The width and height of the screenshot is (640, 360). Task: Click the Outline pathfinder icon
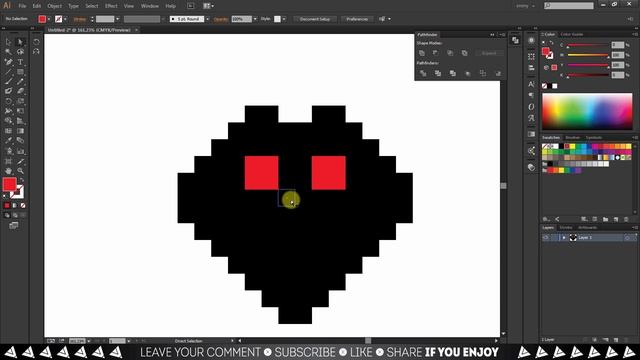[483, 73]
